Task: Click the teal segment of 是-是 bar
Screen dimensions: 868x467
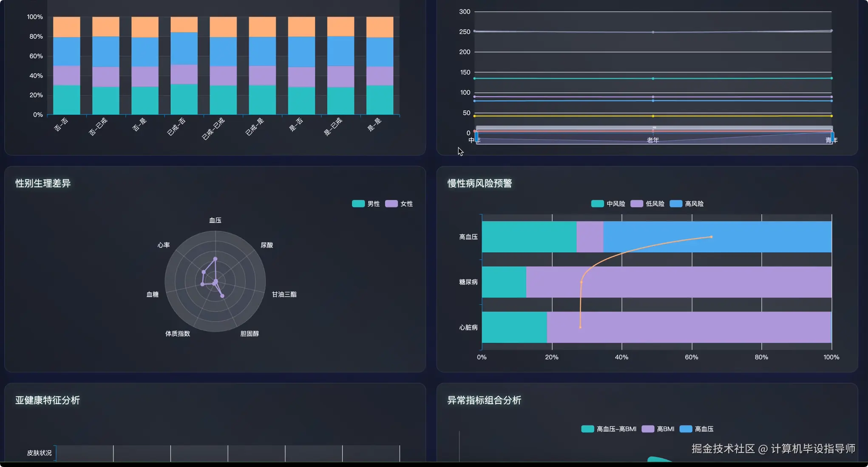Action: [x=380, y=100]
